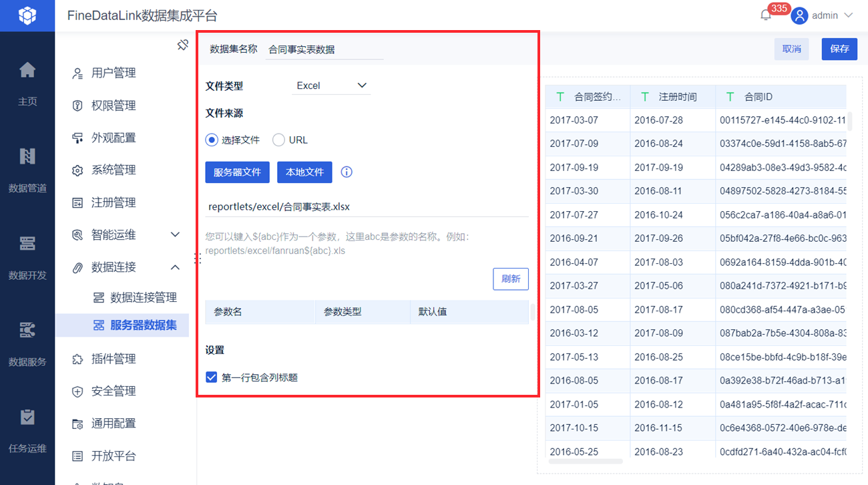Viewport: 868px width, 485px height.
Task: Click the 合同签约 column header
Action: click(588, 97)
